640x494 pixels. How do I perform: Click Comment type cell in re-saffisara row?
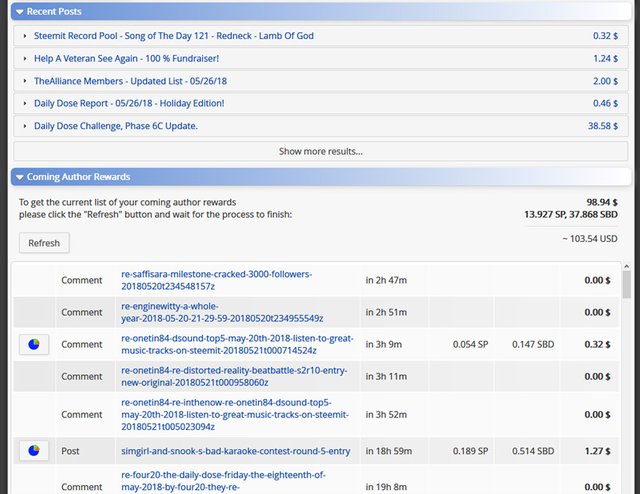82,280
